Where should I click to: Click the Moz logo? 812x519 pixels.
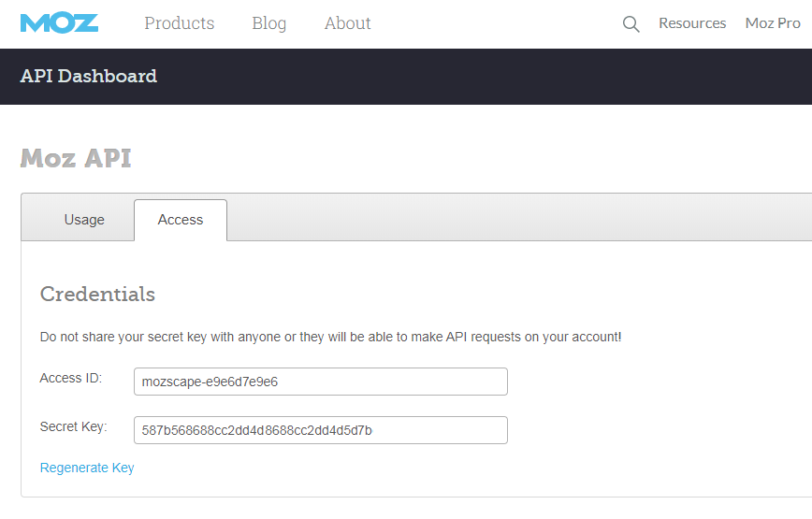(x=59, y=23)
